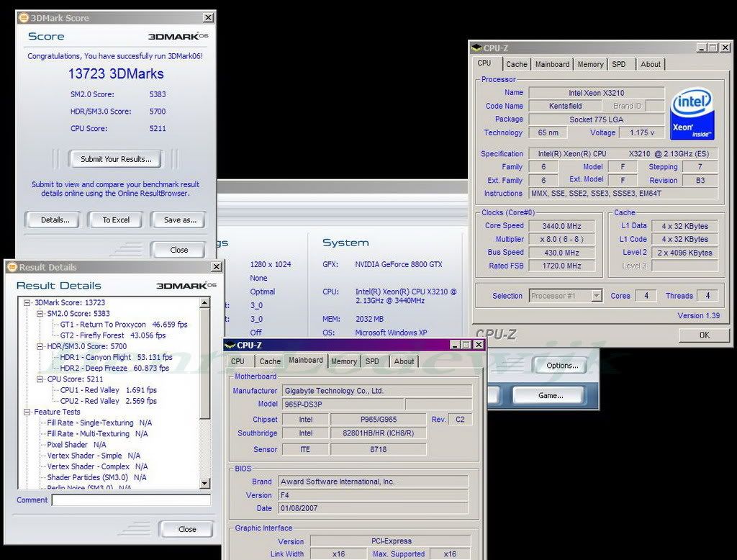Click the 3DMark Score window title icon

pyautogui.click(x=23, y=18)
